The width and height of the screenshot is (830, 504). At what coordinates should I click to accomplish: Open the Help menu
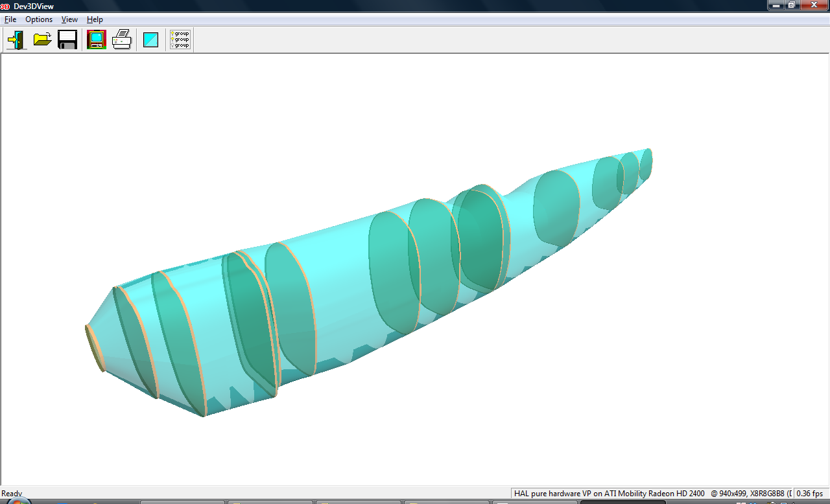(x=95, y=19)
